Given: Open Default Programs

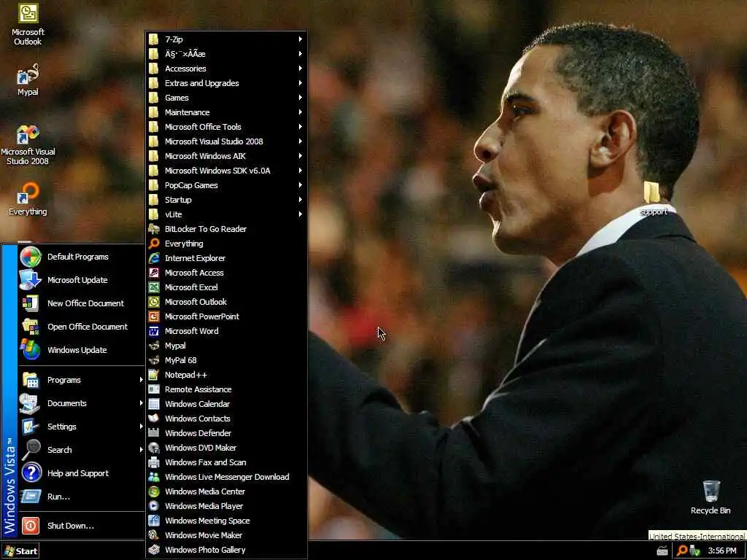Looking at the screenshot, I should [x=81, y=257].
